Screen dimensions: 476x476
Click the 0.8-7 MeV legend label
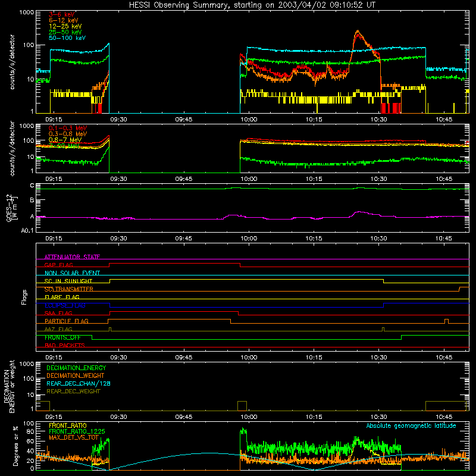coord(65,140)
